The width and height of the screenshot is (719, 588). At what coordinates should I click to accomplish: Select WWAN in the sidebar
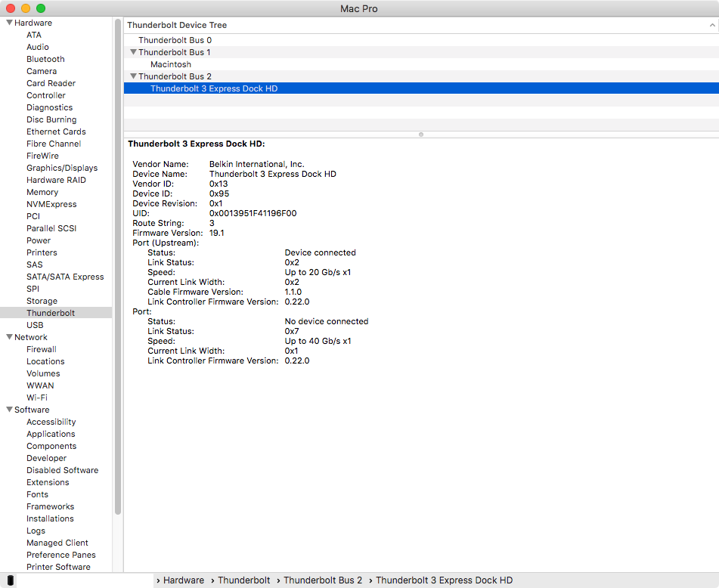pos(40,385)
